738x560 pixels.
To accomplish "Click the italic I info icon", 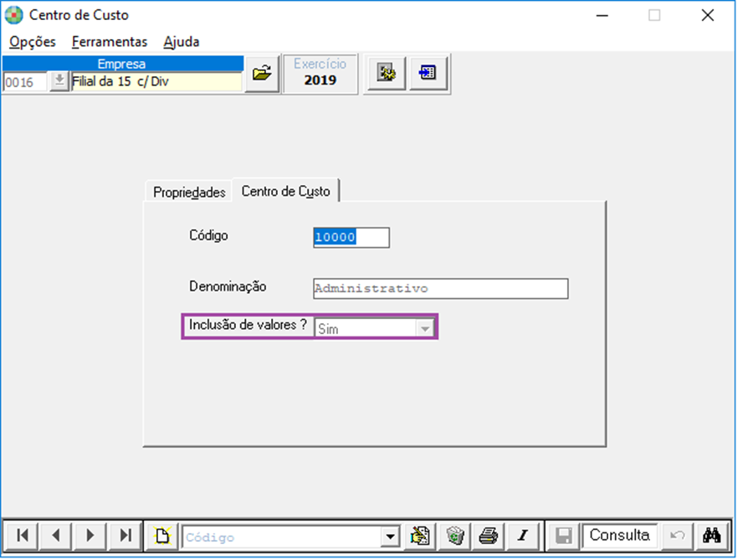I will point(523,536).
